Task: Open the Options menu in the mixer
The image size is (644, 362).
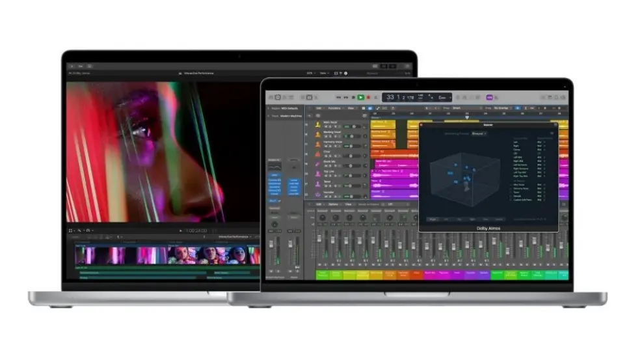Action: (332, 204)
